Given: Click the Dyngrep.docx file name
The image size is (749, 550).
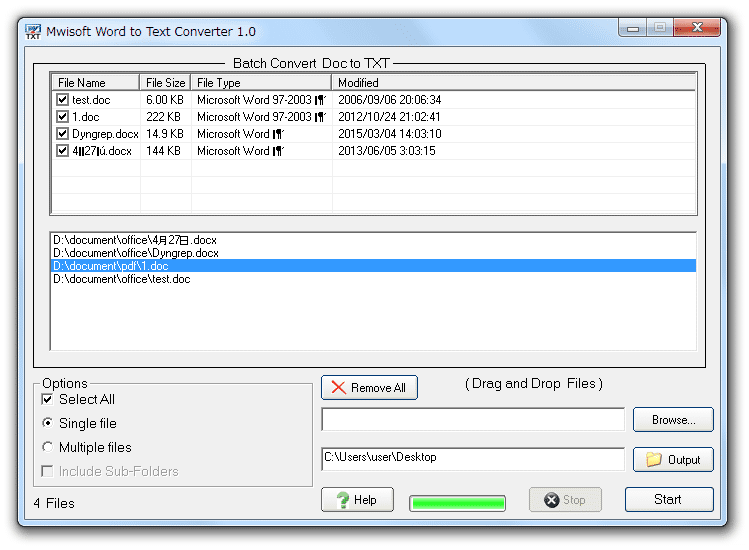Looking at the screenshot, I should 106,134.
